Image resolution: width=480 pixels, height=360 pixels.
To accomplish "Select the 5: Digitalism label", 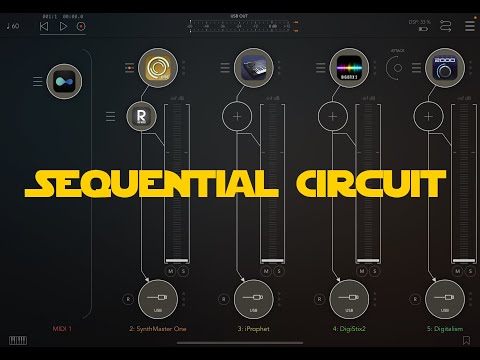I will [x=445, y=329].
